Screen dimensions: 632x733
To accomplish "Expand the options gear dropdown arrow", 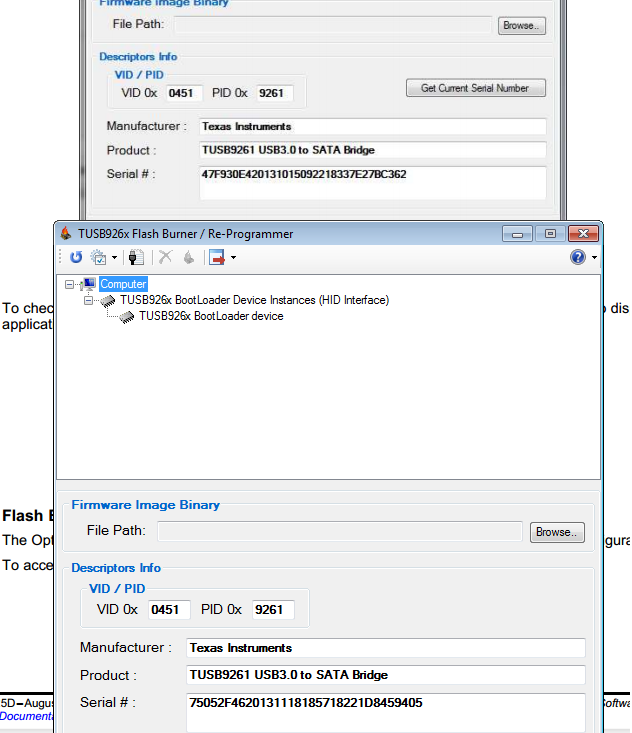I will (x=114, y=258).
